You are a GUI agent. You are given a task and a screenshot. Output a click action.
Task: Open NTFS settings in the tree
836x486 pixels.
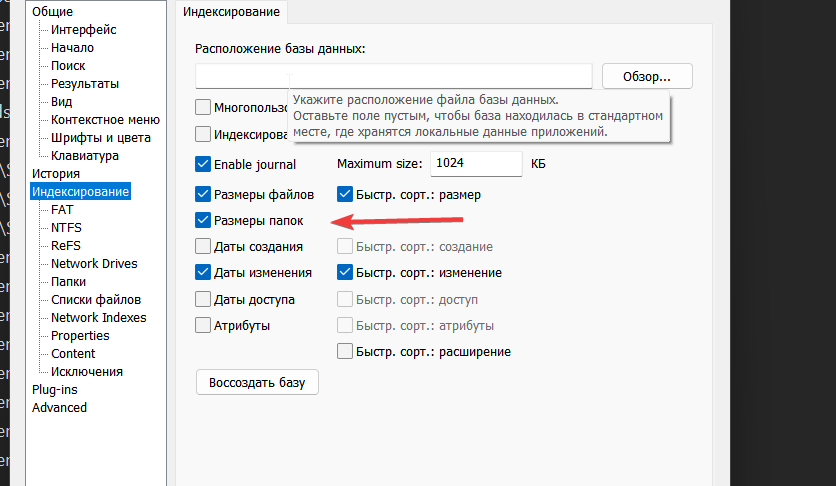pyautogui.click(x=66, y=228)
